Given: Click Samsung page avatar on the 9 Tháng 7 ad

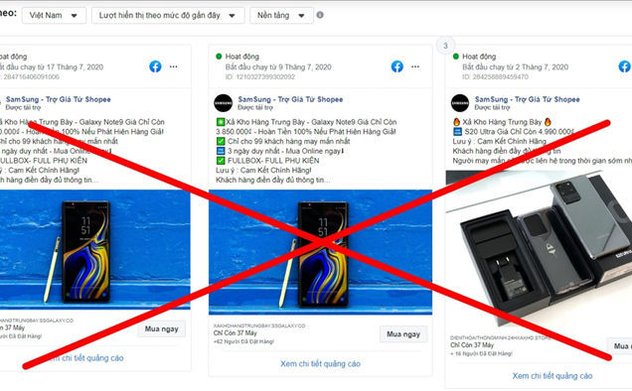Looking at the screenshot, I should [x=223, y=103].
